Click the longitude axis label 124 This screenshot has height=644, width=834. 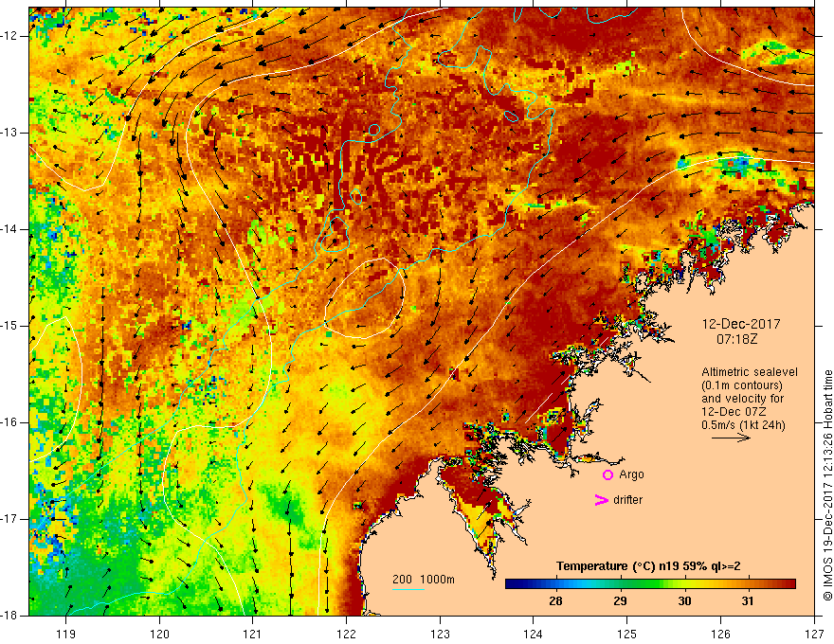point(533,634)
